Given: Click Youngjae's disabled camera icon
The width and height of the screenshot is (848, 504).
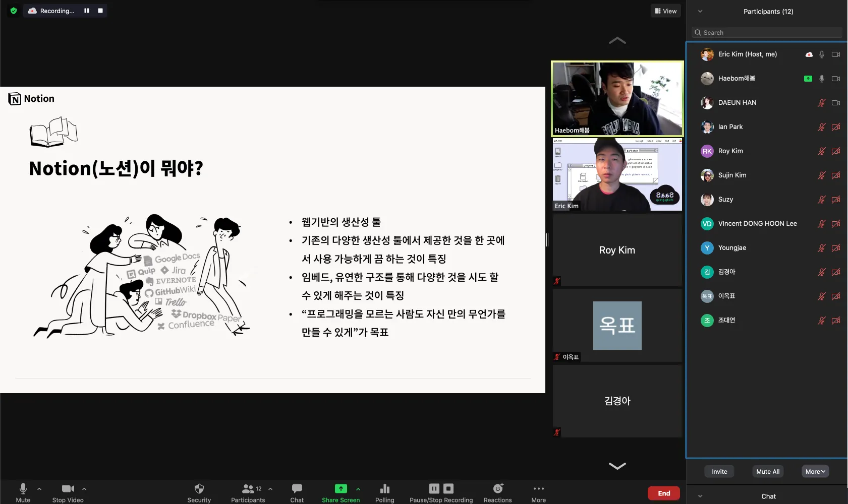Looking at the screenshot, I should click(836, 248).
